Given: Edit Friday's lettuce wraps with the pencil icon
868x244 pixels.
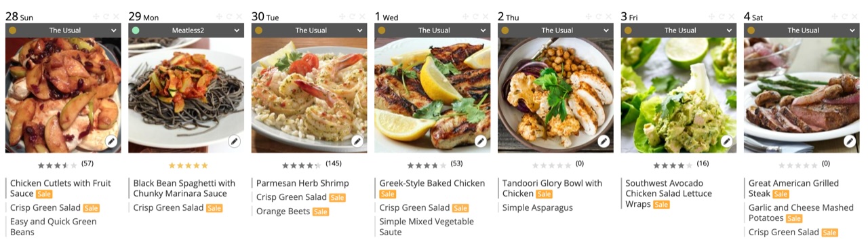Looking at the screenshot, I should pos(726,141).
